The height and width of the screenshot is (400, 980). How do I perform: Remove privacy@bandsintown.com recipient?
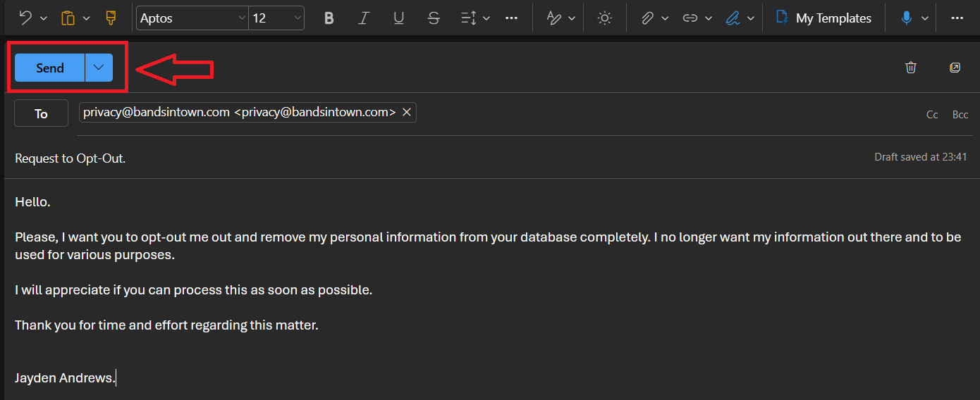pyautogui.click(x=406, y=112)
